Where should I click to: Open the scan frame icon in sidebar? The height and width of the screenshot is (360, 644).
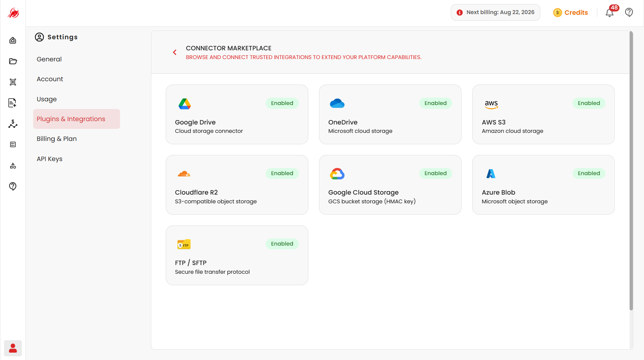coord(13,82)
